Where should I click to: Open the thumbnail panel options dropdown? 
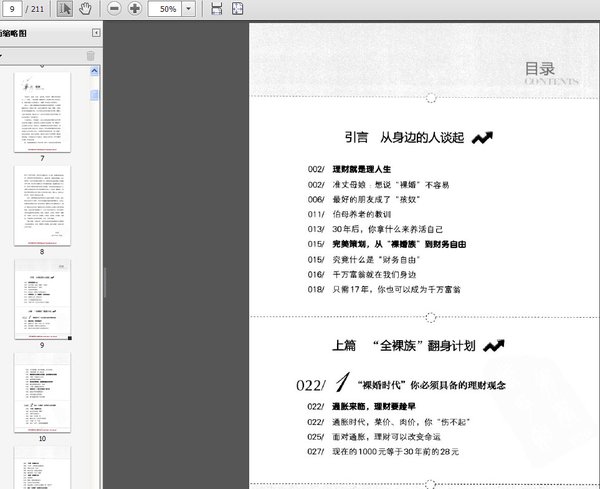[x=1, y=56]
